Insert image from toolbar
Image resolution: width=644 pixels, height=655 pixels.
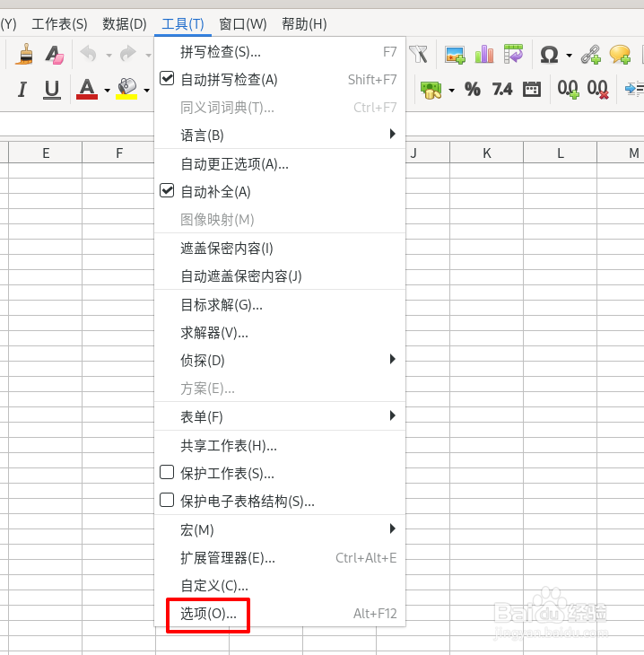(455, 55)
